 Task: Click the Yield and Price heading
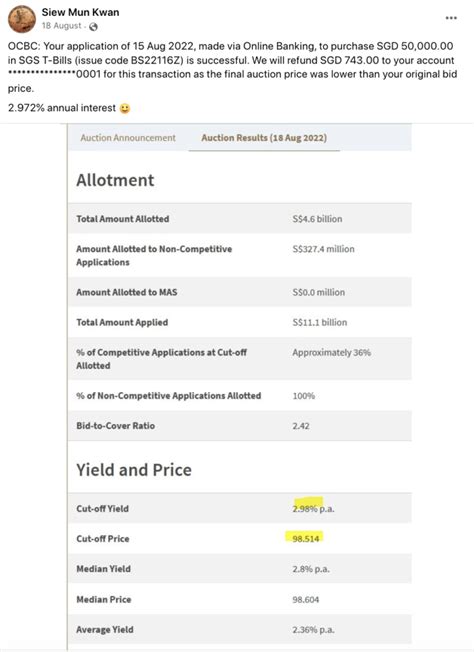click(134, 470)
